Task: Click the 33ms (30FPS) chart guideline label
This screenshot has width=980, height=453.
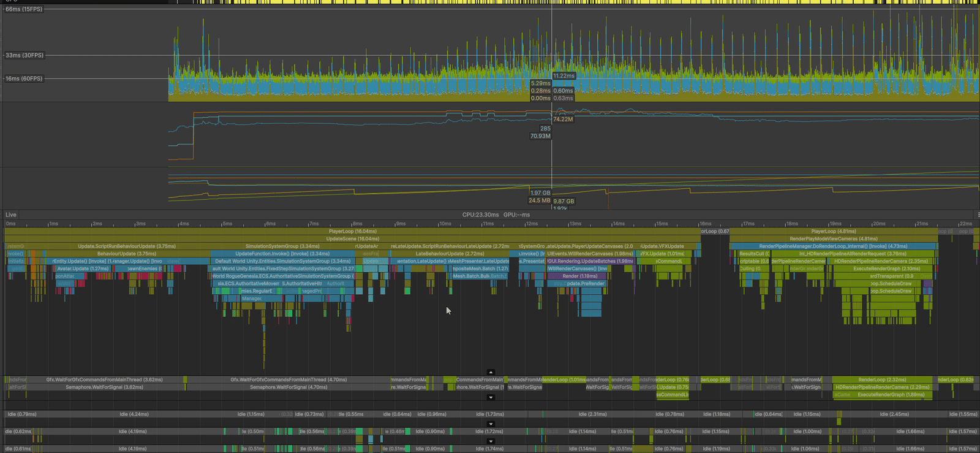Action: tap(24, 55)
